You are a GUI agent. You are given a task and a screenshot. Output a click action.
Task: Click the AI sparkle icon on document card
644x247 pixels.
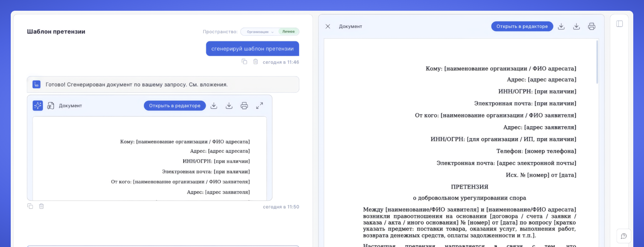coord(38,106)
